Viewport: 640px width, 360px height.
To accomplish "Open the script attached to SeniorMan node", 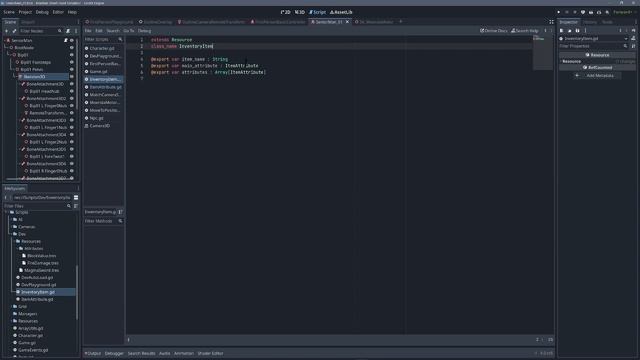I will pos(65,40).
